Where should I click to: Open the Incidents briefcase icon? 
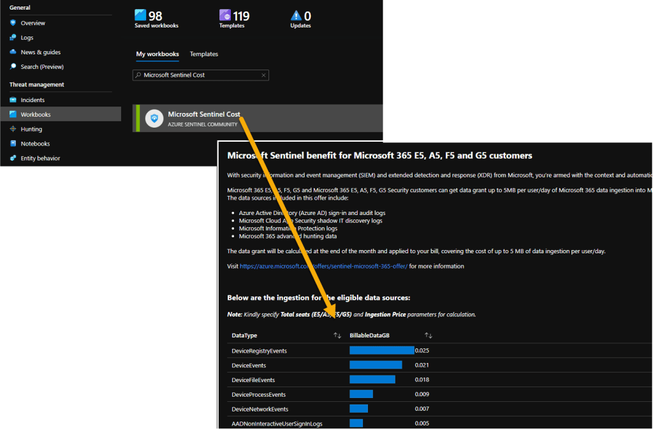pyautogui.click(x=13, y=100)
